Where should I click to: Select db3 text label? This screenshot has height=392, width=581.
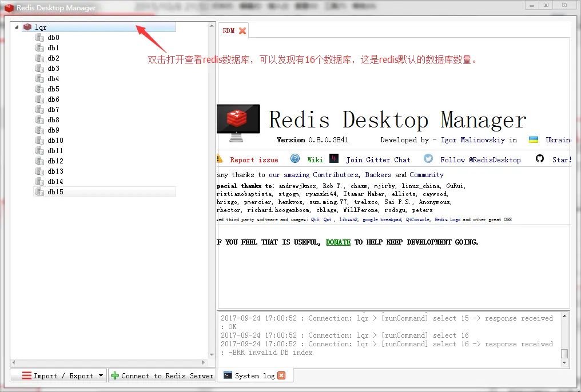pyautogui.click(x=53, y=69)
